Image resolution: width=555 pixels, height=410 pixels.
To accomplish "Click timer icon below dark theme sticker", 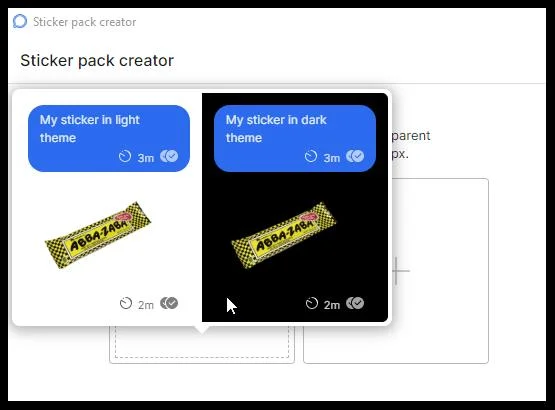I will pyautogui.click(x=312, y=303).
